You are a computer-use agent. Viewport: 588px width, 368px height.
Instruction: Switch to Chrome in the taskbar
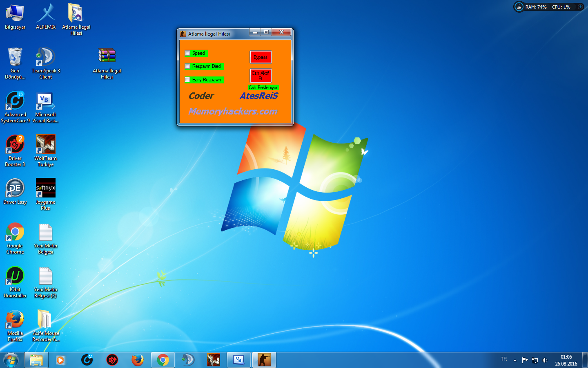click(163, 360)
